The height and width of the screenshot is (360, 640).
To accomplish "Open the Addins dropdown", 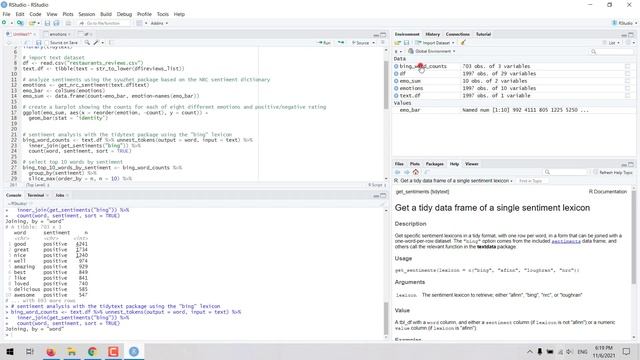I will [x=159, y=23].
